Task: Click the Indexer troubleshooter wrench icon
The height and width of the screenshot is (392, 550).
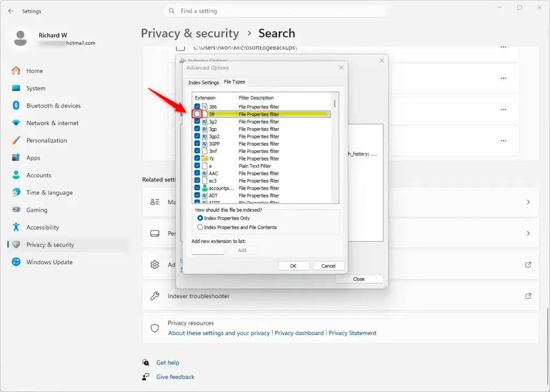Action: 155,296
